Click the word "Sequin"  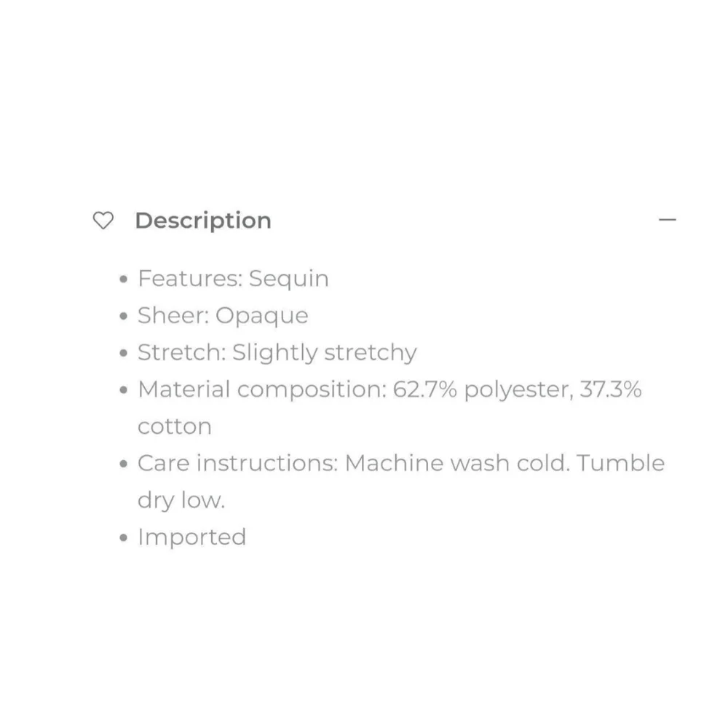(x=288, y=279)
